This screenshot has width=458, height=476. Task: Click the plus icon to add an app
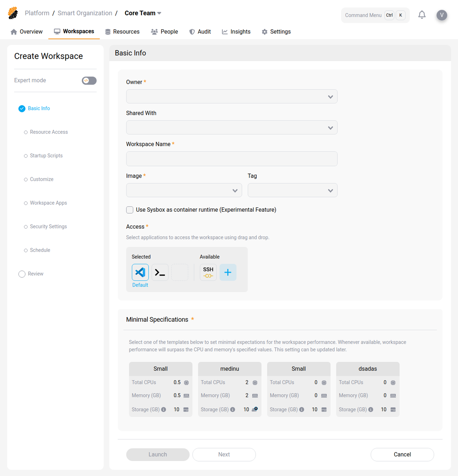click(228, 272)
